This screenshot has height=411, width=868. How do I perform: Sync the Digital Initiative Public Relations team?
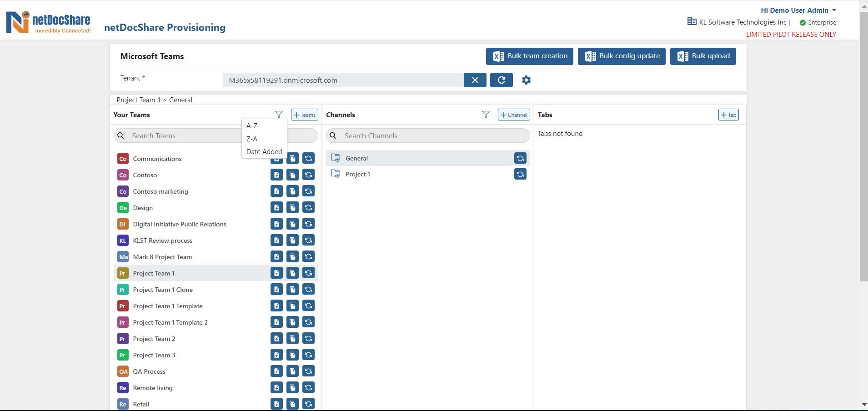[x=308, y=224]
